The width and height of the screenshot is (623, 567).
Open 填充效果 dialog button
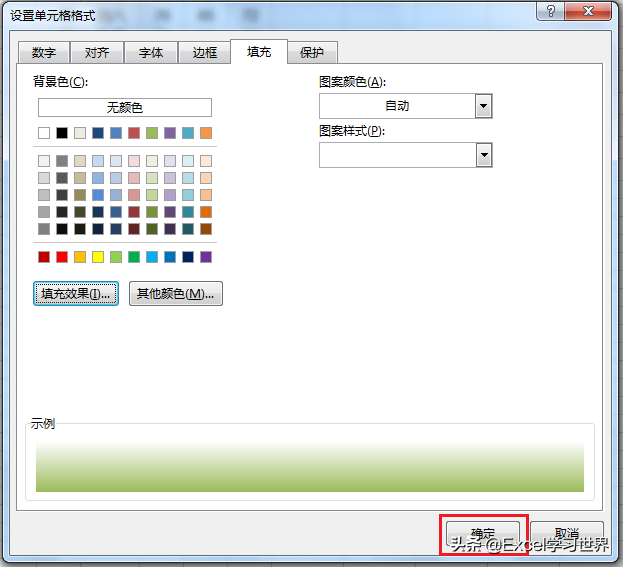[x=76, y=294]
